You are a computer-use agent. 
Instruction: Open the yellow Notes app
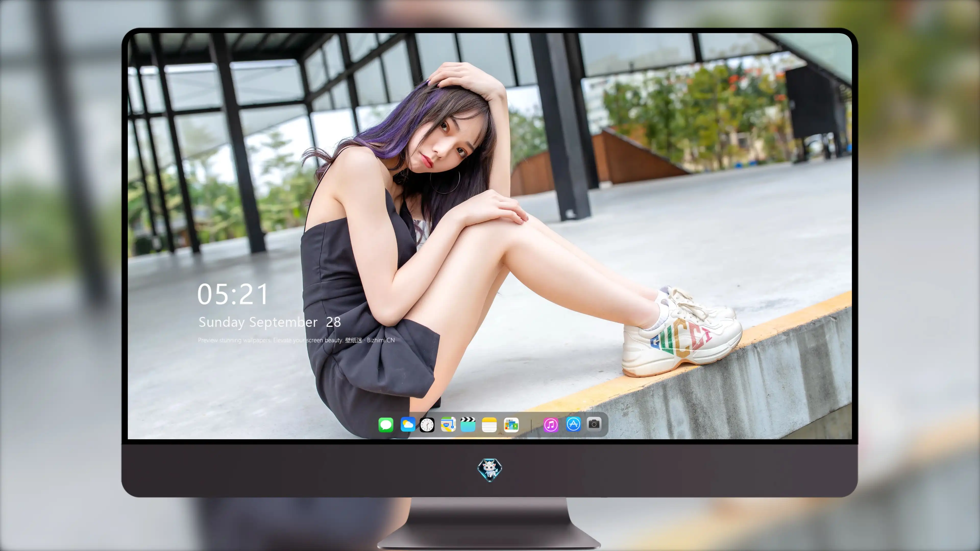pos(489,425)
